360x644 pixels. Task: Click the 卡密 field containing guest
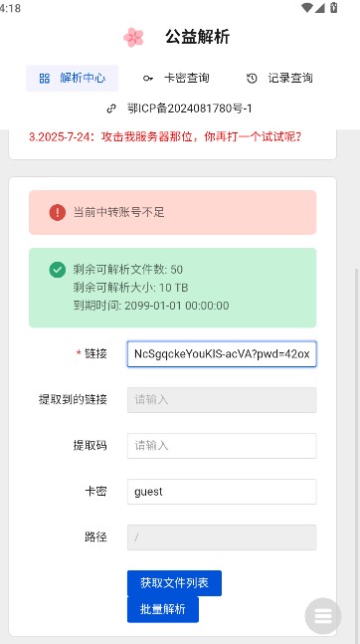(x=222, y=492)
